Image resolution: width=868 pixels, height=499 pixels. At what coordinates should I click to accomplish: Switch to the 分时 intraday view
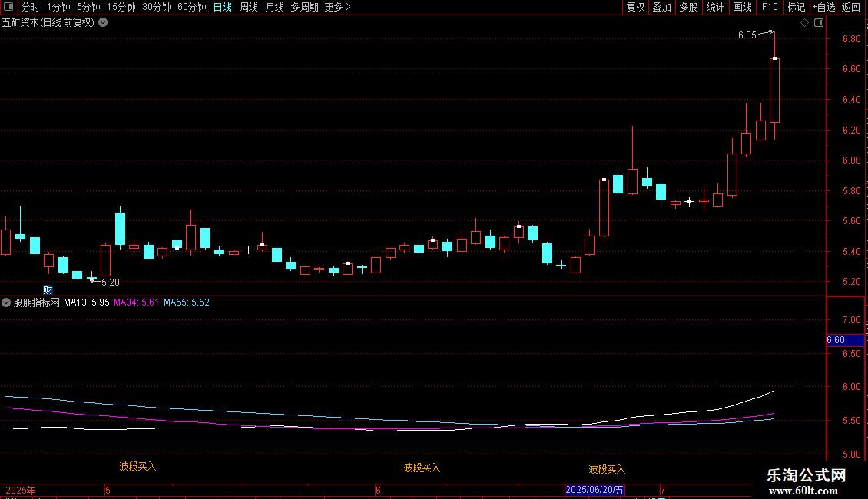coord(30,7)
